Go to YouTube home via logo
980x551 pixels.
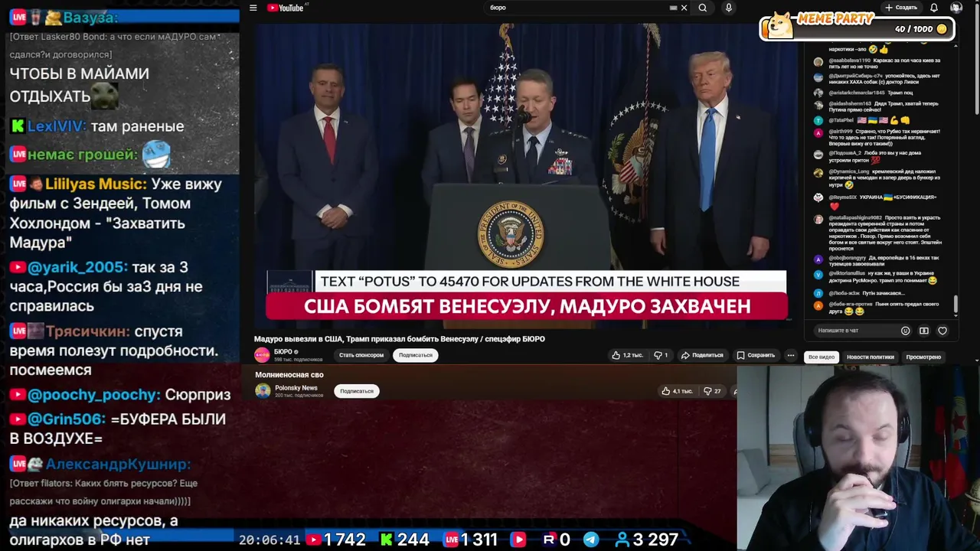[x=285, y=8]
